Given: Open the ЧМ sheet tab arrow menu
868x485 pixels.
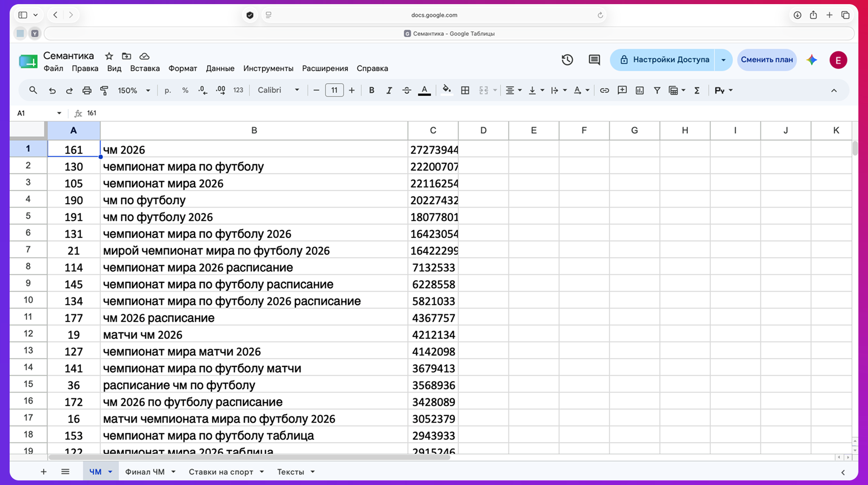Looking at the screenshot, I should point(110,472).
